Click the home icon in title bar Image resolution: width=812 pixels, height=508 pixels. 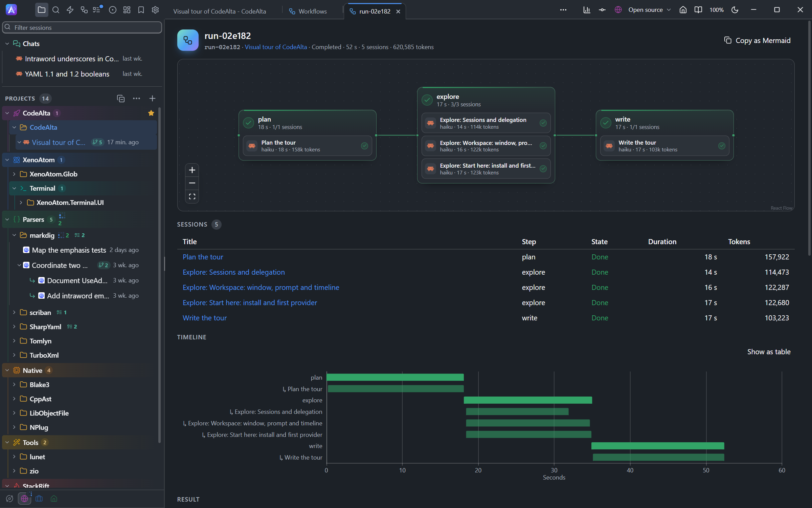683,10
